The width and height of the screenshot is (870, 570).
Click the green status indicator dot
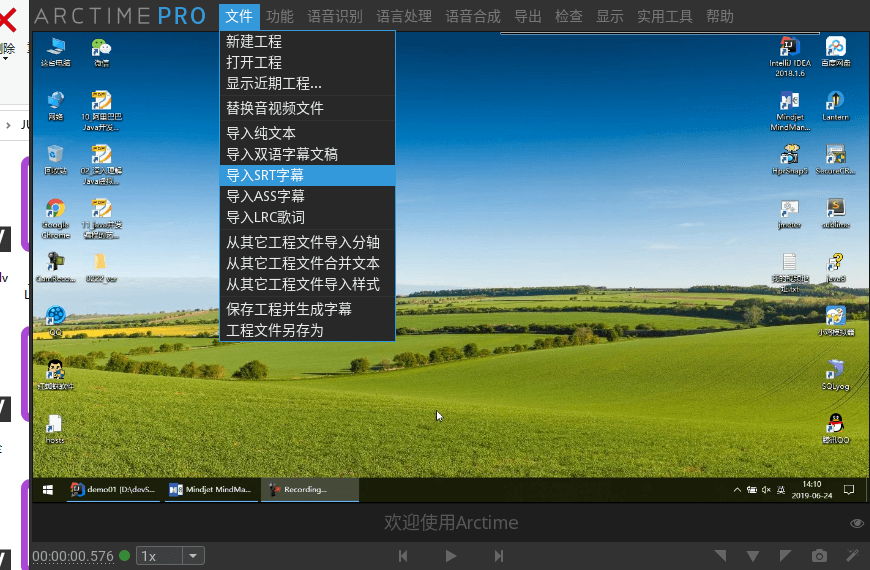125,556
